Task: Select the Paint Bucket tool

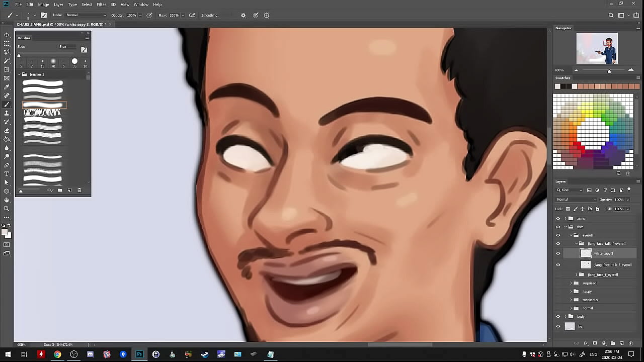Action: click(x=7, y=139)
